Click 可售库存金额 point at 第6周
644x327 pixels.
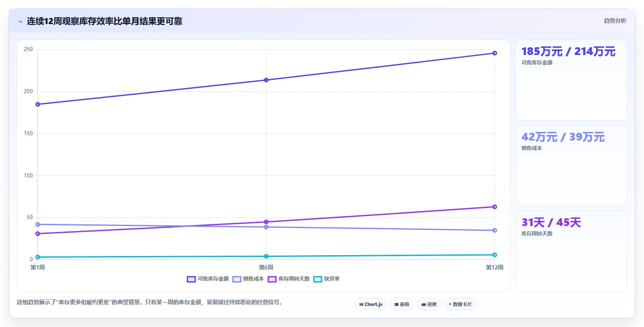[x=266, y=80]
